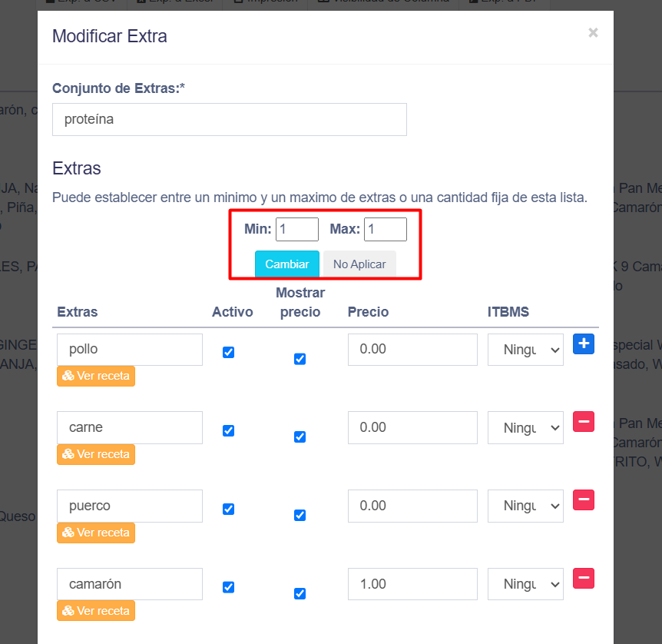662x644 pixels.
Task: Close the Modificar Extra dialog
Action: (593, 32)
